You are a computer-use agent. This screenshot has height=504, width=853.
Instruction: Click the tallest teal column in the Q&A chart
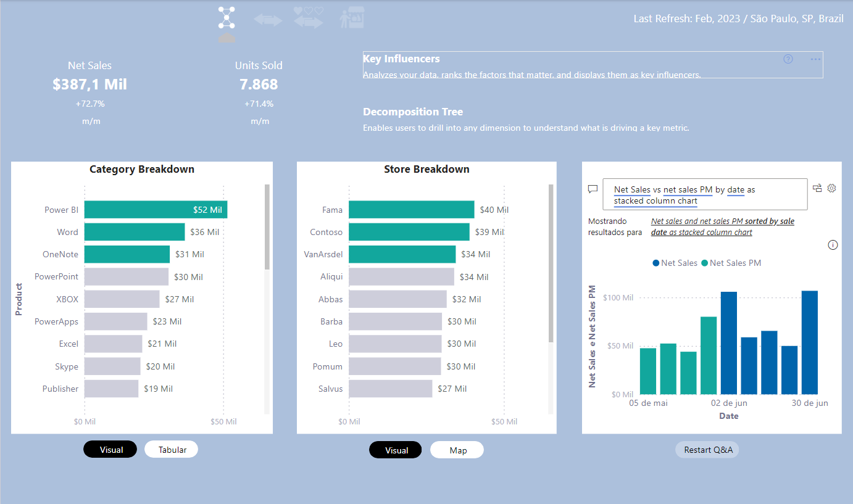709,355
